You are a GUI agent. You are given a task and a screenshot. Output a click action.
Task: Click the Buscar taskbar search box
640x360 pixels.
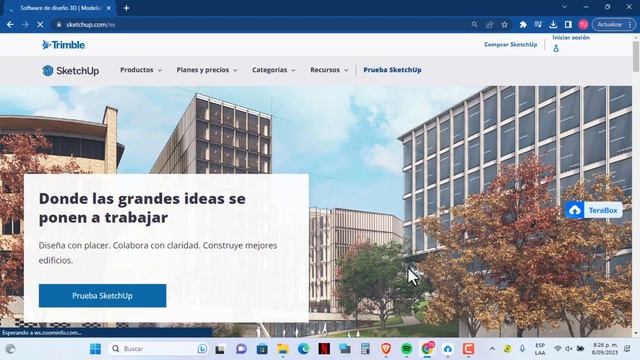[159, 349]
